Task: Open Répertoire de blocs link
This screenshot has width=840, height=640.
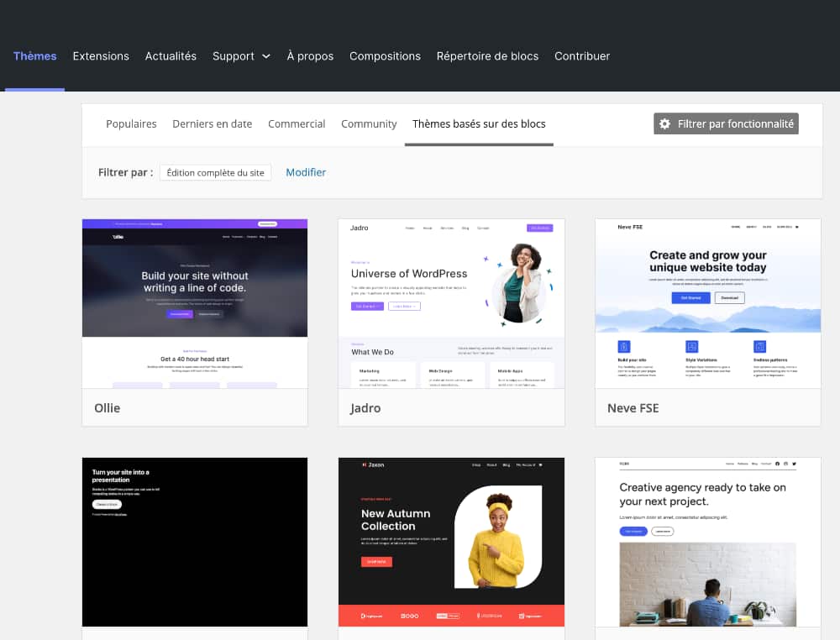Action: tap(487, 56)
